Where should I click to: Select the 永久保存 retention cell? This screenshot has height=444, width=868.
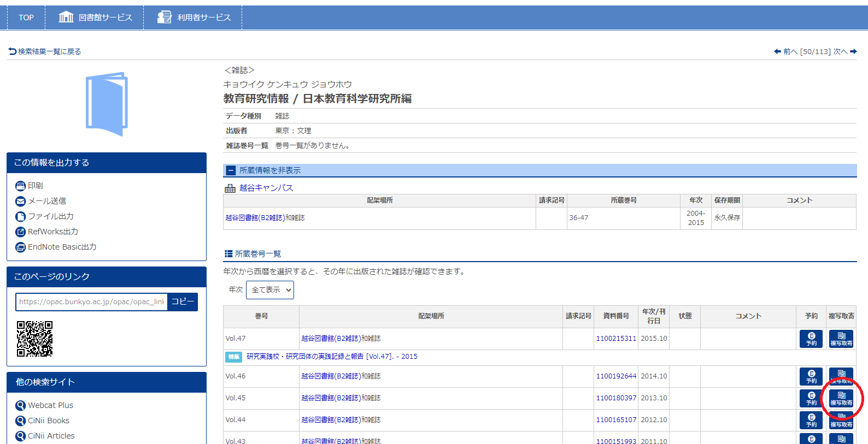727,218
